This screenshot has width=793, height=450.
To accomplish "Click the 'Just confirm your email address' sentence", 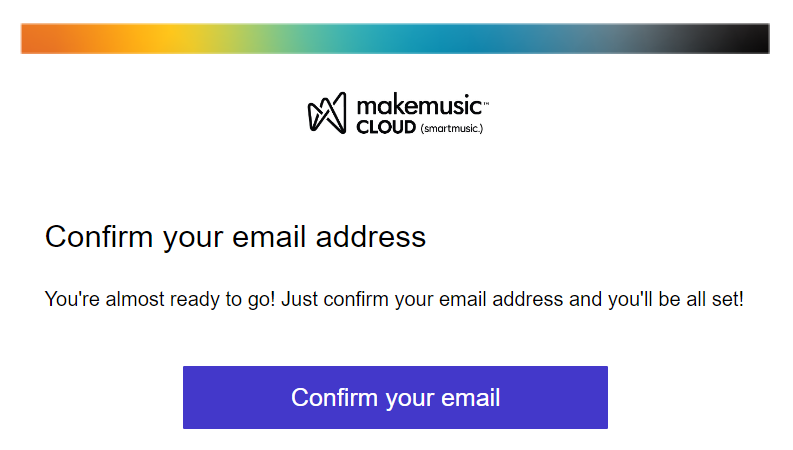I will tap(422, 299).
